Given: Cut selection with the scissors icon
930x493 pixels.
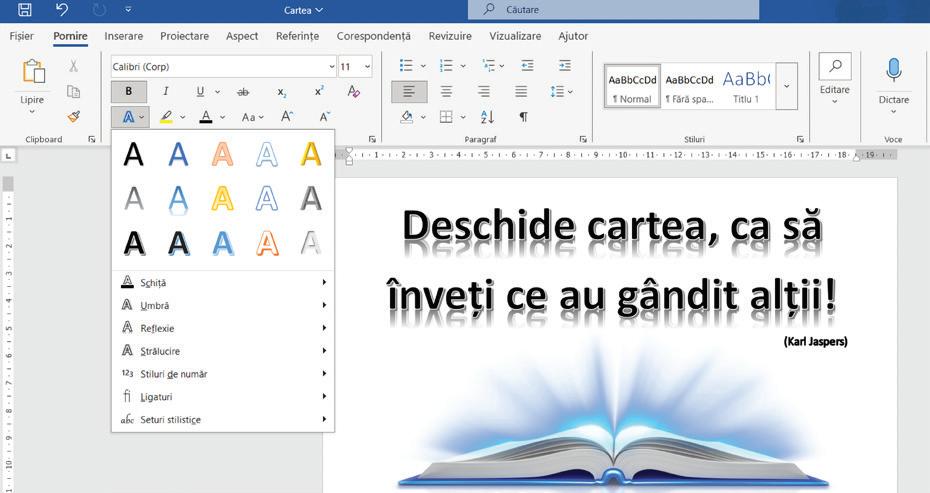Looking at the screenshot, I should [x=73, y=65].
